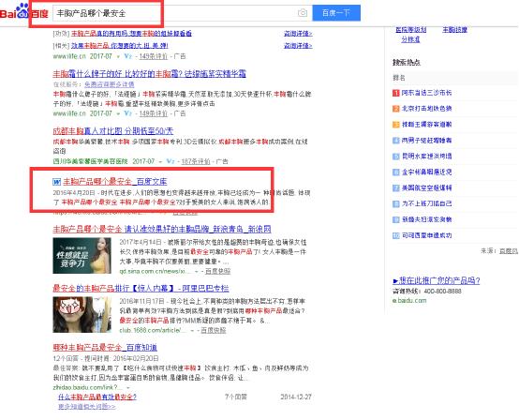Viewport: 519px width, 420px height.
Task: Open the [功效] 丰胸产品真的有用吗 sublink
Action: pyautogui.click(x=131, y=34)
